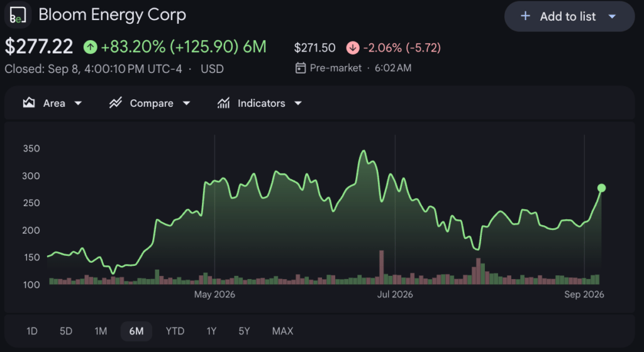Click the chart's latest price endpoint dot
This screenshot has width=644, height=352.
601,188
